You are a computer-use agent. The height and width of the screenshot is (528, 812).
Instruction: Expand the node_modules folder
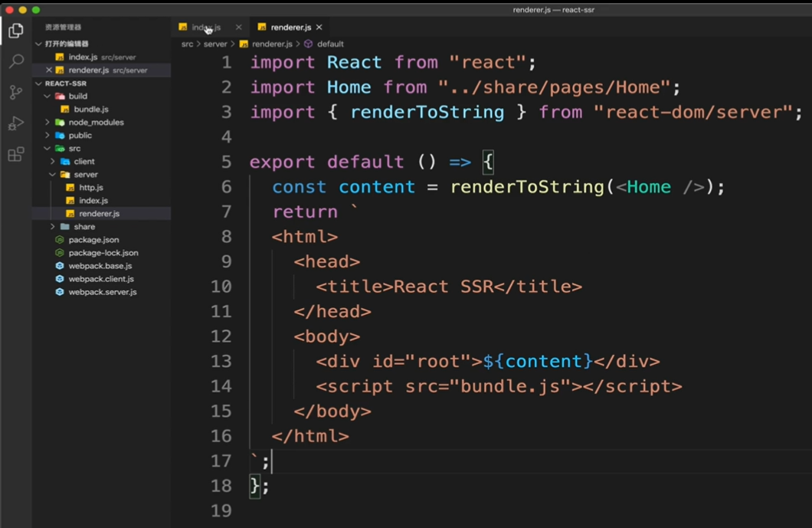(x=47, y=123)
